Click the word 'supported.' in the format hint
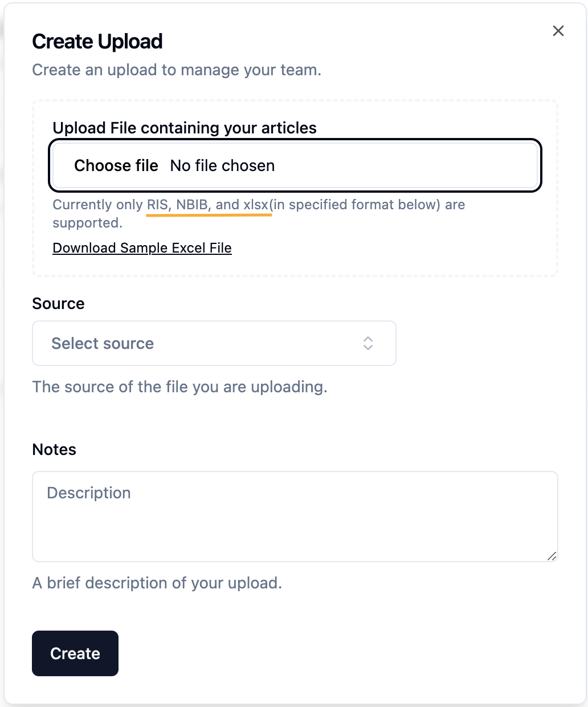Viewport: 588px width, 707px height. pos(88,223)
